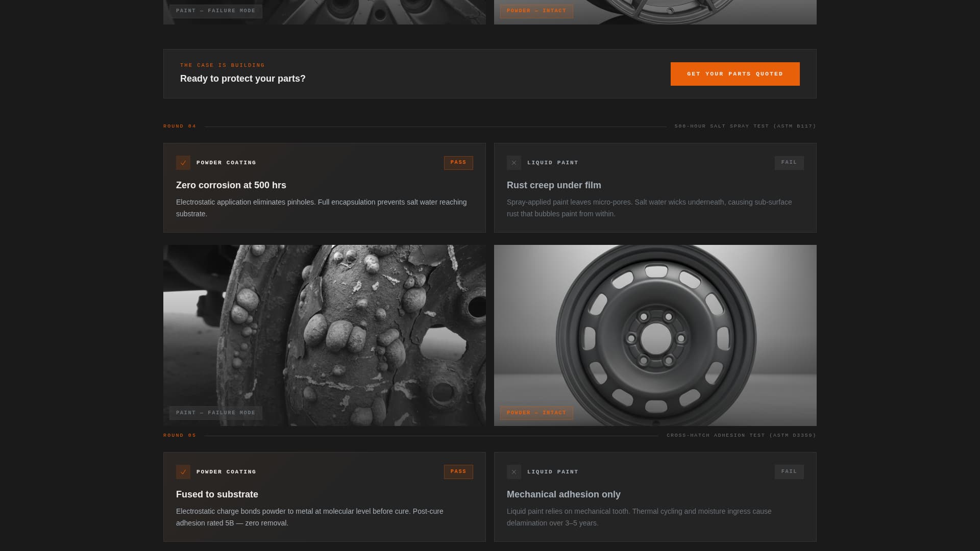Click the Ready to protect your parts heading

coord(243,79)
